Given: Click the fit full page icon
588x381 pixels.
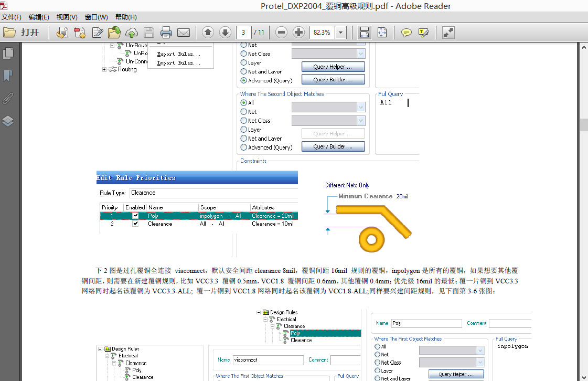Looking at the screenshot, I should coord(382,33).
